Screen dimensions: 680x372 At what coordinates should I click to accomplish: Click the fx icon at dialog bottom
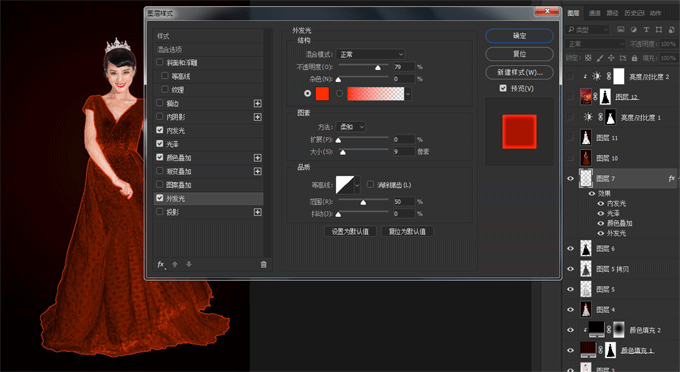[x=161, y=264]
